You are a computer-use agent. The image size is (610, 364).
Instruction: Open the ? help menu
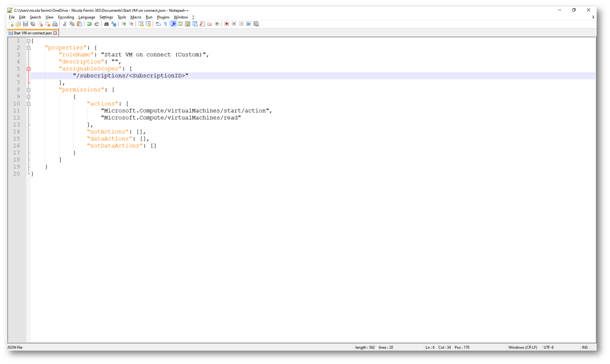[x=193, y=17]
